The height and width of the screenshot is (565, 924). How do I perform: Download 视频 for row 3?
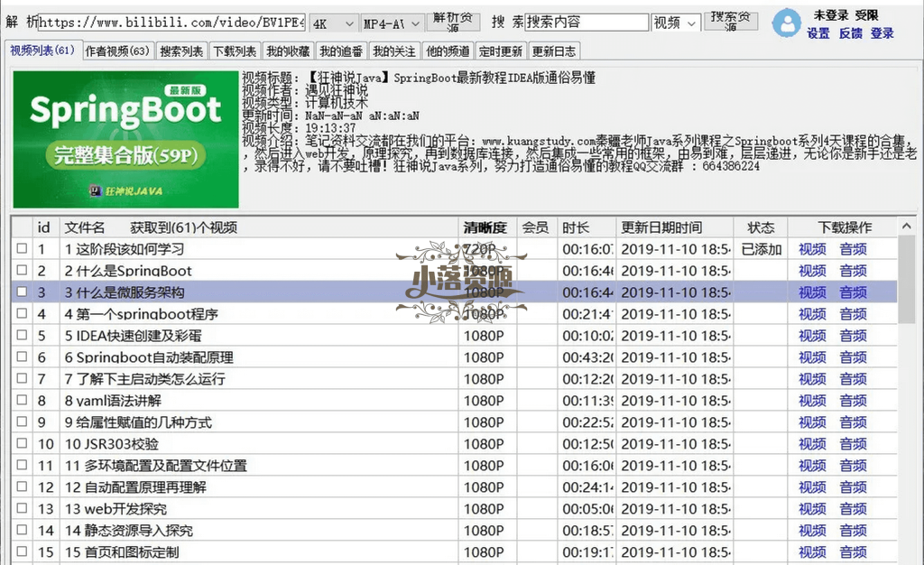[812, 292]
